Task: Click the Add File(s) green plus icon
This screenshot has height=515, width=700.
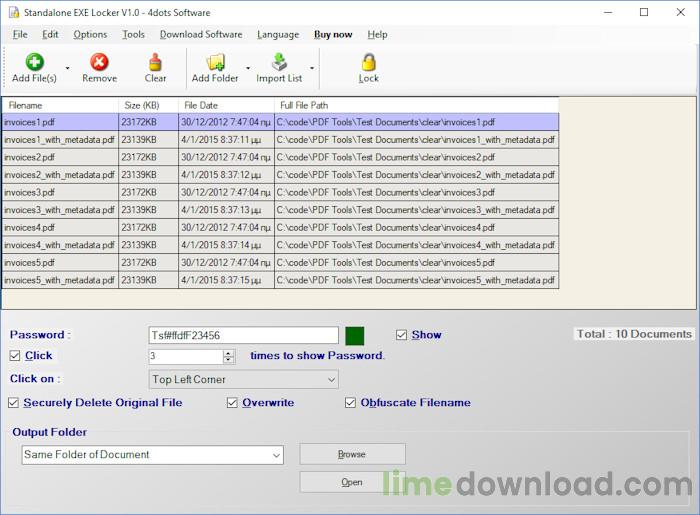Action: click(x=34, y=62)
